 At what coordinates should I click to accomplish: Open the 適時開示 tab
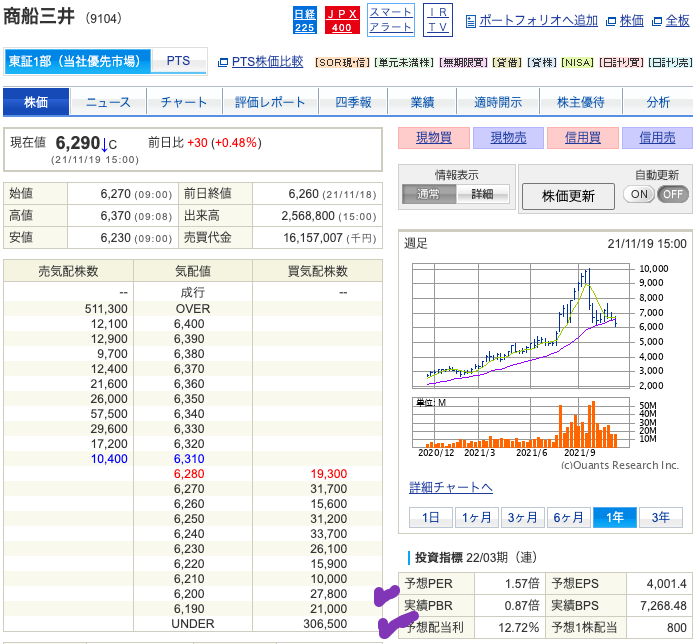(x=498, y=102)
